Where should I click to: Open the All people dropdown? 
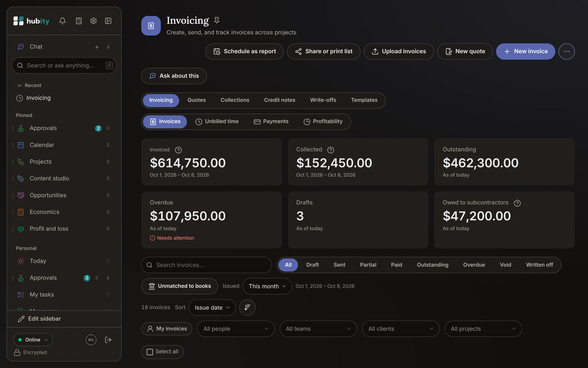tap(236, 329)
